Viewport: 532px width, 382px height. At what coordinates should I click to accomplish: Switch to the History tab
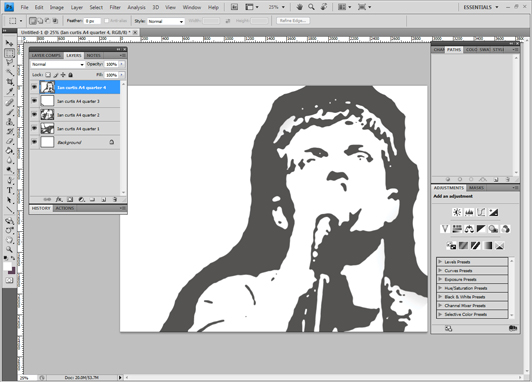(x=41, y=208)
